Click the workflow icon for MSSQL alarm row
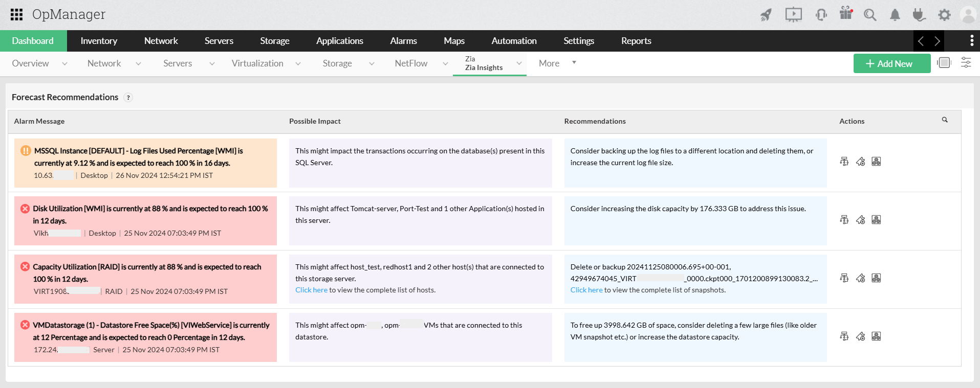The height and width of the screenshot is (388, 980). coord(844,162)
